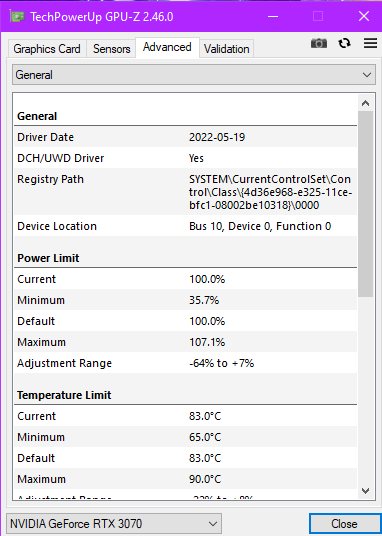Select Adjustment Range value -64% to +7%

point(221,363)
